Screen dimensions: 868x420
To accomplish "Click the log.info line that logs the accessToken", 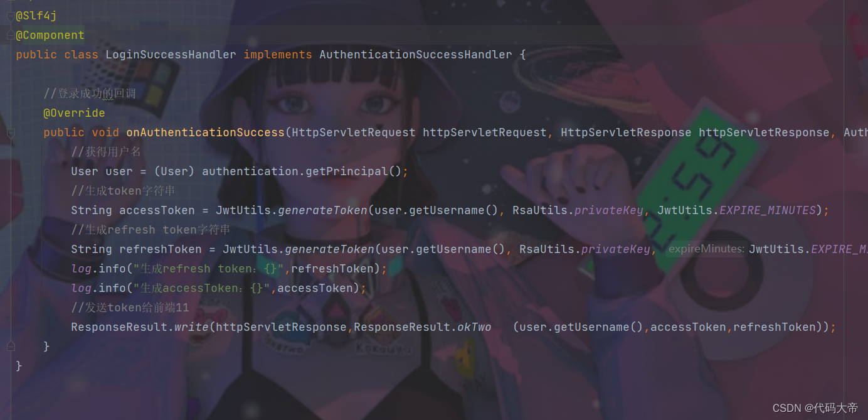I will pyautogui.click(x=218, y=288).
